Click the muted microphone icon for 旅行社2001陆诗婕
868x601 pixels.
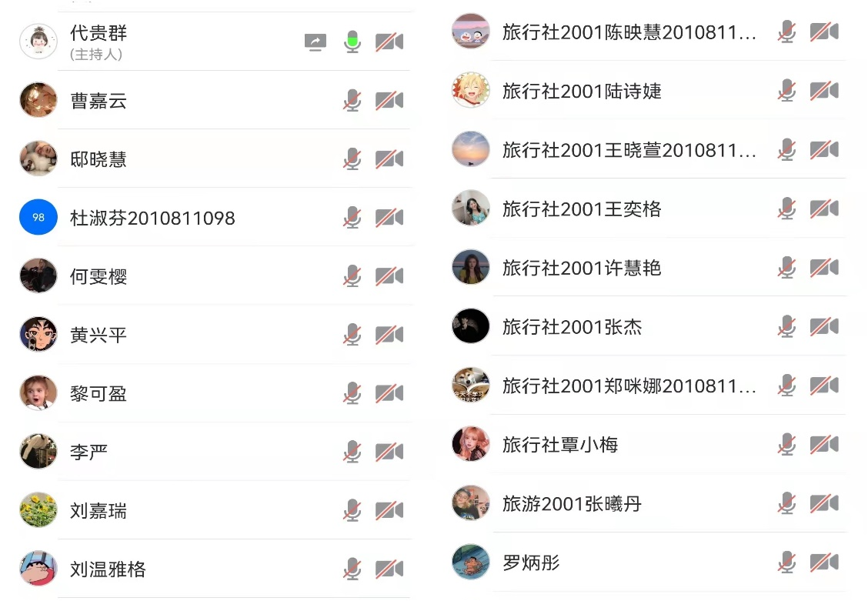click(786, 91)
